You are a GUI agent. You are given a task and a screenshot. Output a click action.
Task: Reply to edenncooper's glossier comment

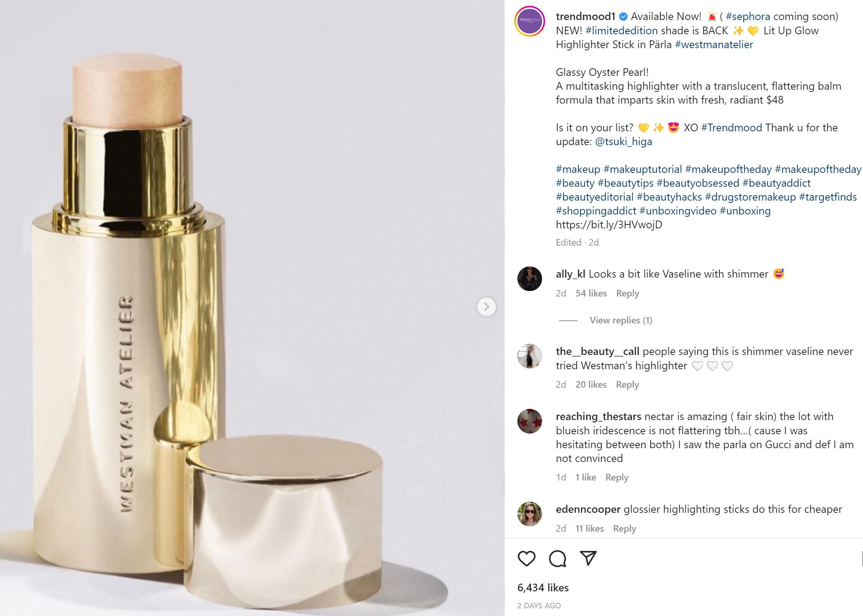pos(625,529)
